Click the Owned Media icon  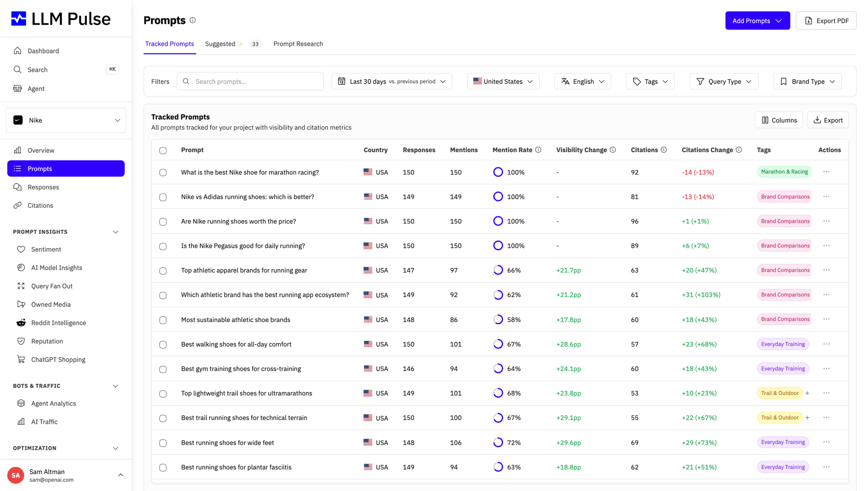coord(21,304)
